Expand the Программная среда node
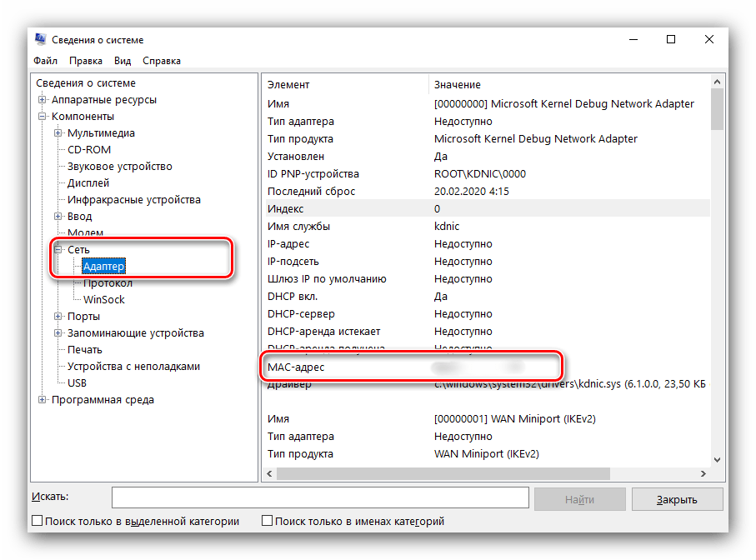 (x=43, y=400)
